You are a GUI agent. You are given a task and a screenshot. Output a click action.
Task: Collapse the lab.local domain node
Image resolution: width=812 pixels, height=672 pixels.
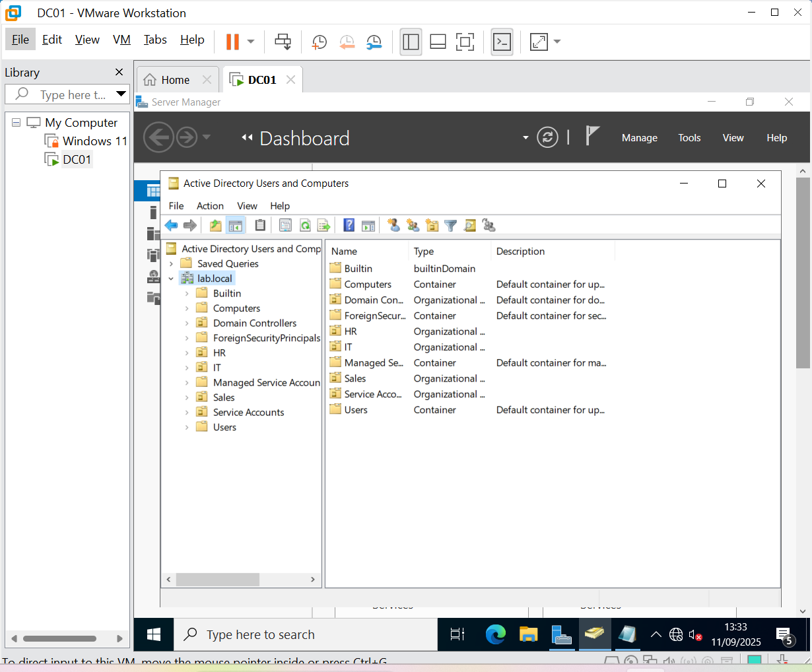(171, 279)
